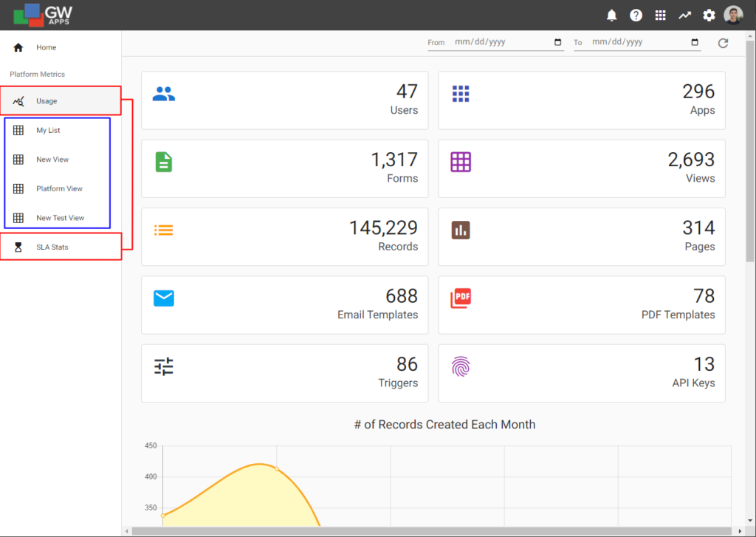Click the Records Created Each Month chart title
Image resolution: width=756 pixels, height=537 pixels.
(444, 425)
